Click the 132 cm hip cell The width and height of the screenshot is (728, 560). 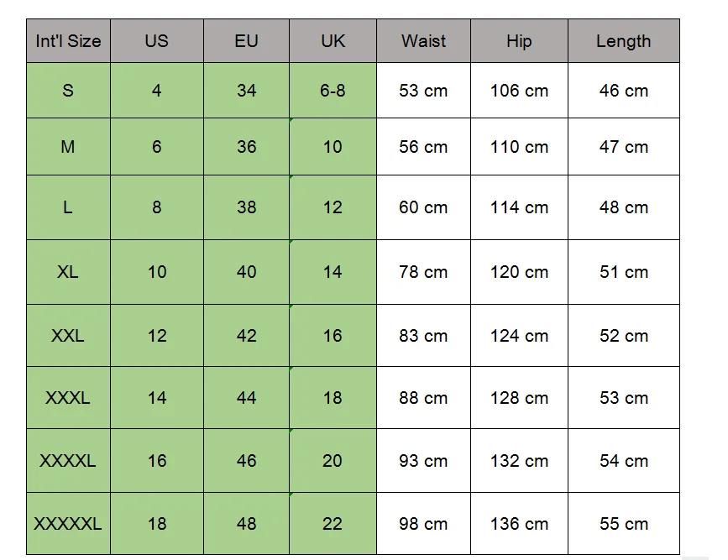click(519, 461)
